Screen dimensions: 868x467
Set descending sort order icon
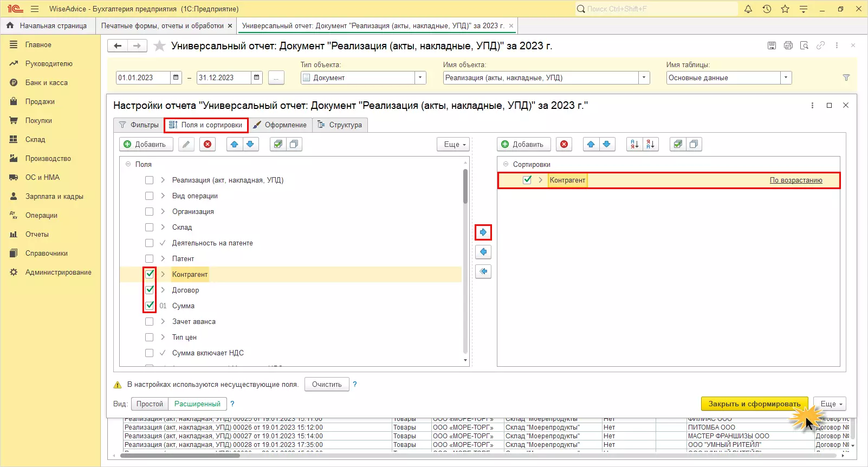click(x=650, y=144)
